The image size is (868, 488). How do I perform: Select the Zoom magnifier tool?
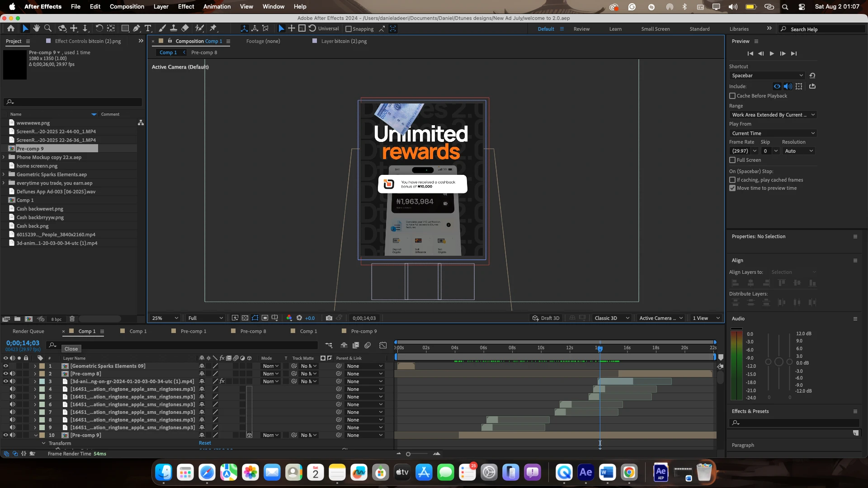(x=47, y=28)
